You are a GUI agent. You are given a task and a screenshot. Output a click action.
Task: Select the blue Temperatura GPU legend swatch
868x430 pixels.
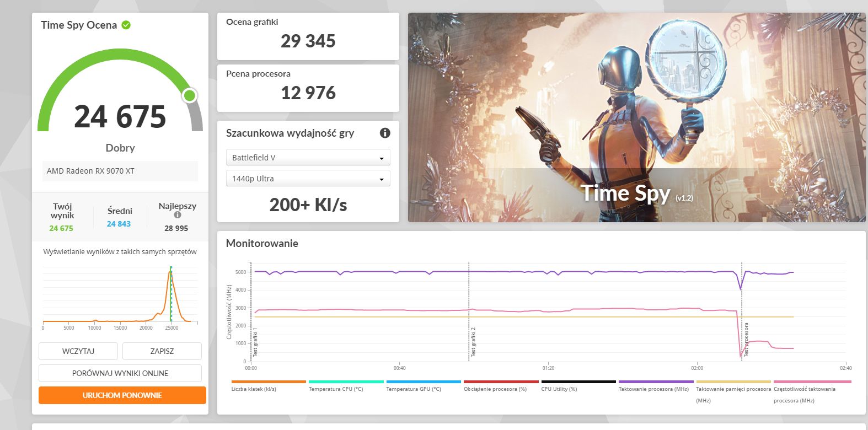(x=424, y=381)
